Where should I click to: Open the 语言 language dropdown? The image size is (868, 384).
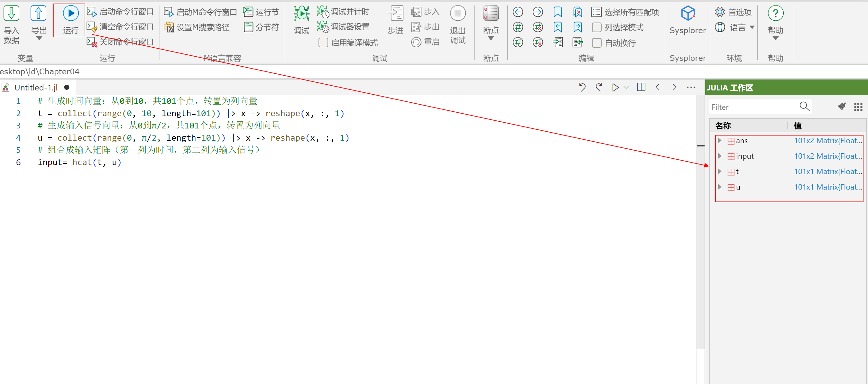tap(752, 27)
